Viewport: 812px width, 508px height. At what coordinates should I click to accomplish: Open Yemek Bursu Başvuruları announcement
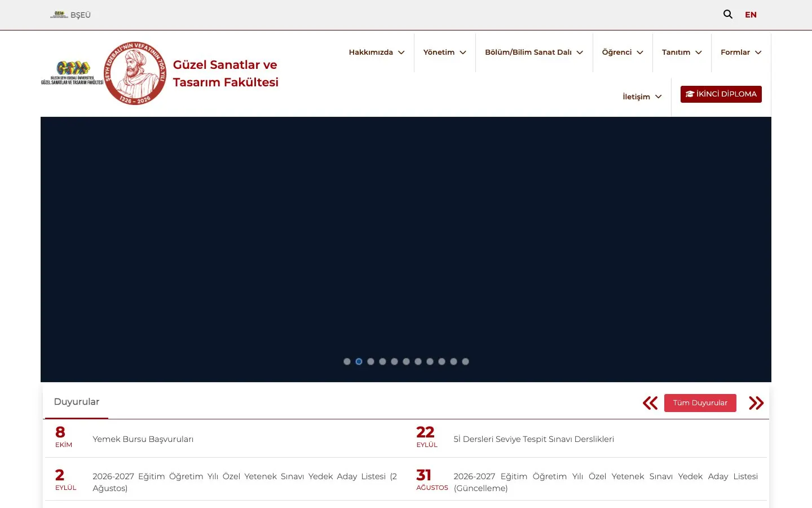pos(143,439)
